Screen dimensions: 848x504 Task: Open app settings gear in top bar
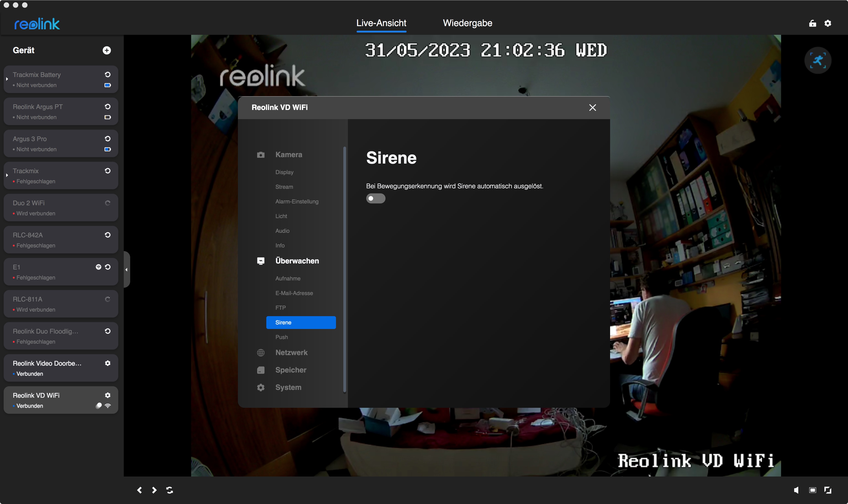click(x=828, y=23)
